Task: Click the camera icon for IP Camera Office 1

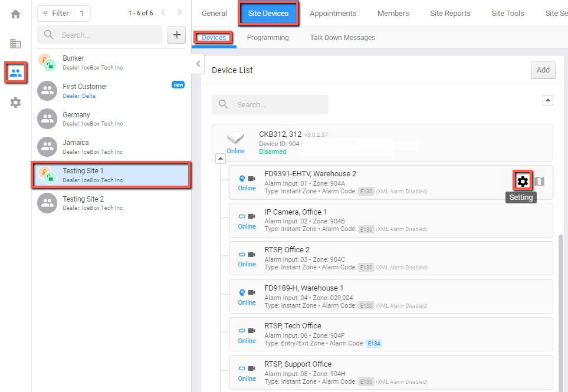Action: pos(251,216)
